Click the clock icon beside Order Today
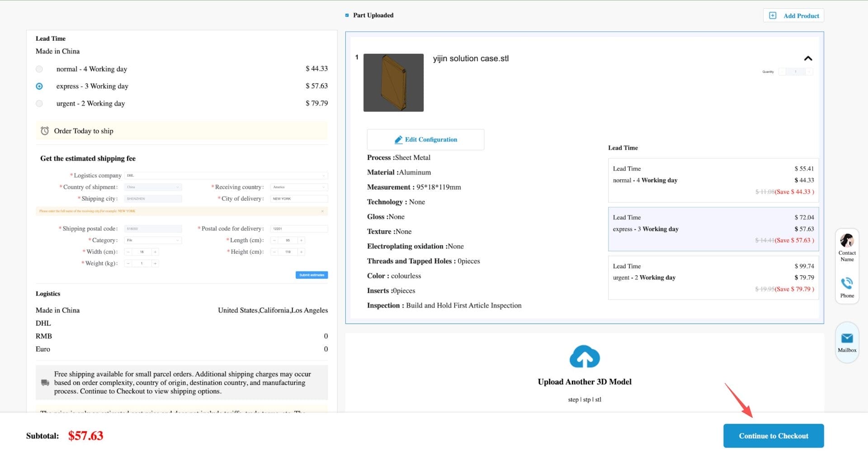This screenshot has width=868, height=458. pyautogui.click(x=44, y=131)
